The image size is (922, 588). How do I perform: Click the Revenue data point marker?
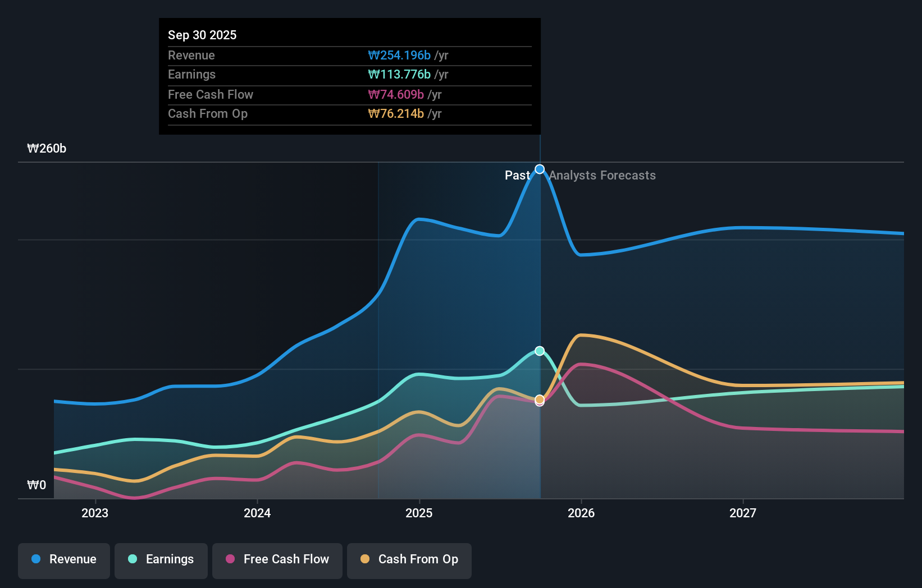[x=540, y=169]
